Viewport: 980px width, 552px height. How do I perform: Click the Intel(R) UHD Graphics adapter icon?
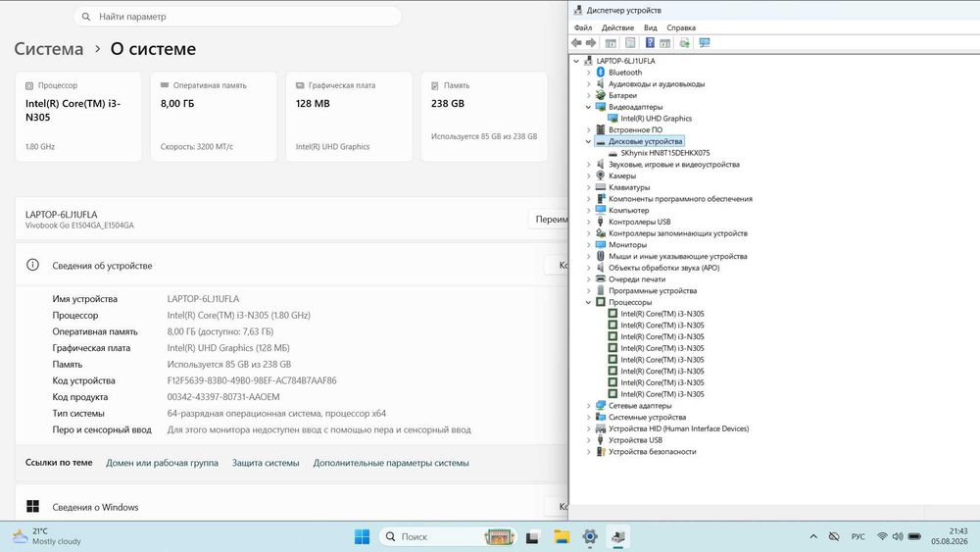pyautogui.click(x=612, y=119)
